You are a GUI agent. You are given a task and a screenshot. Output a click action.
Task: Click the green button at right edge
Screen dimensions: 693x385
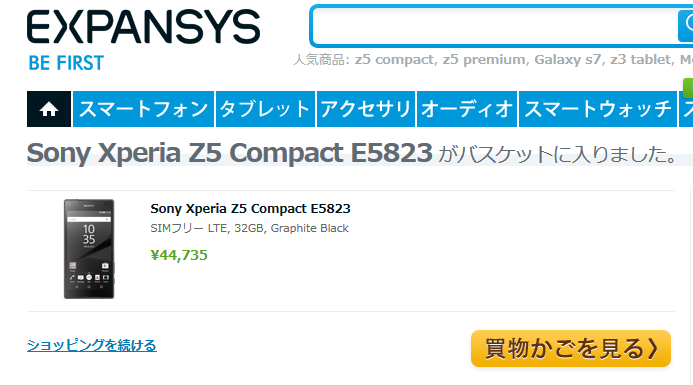point(688,88)
